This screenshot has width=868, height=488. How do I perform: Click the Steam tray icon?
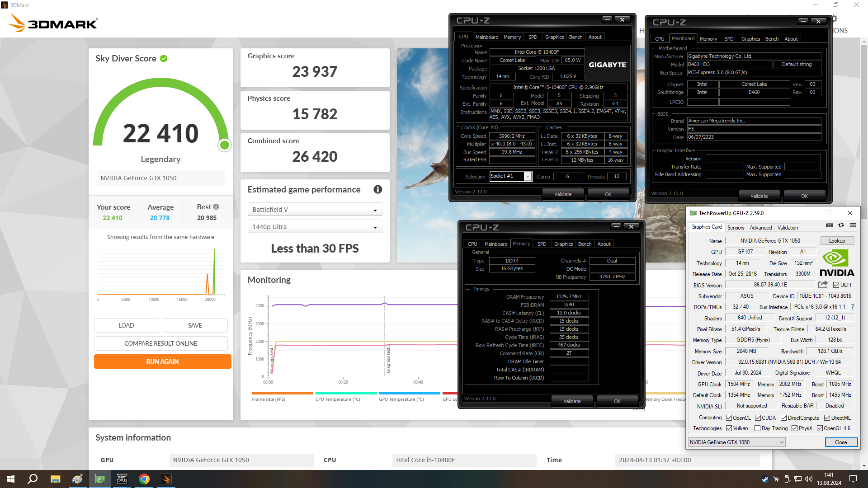click(765, 479)
